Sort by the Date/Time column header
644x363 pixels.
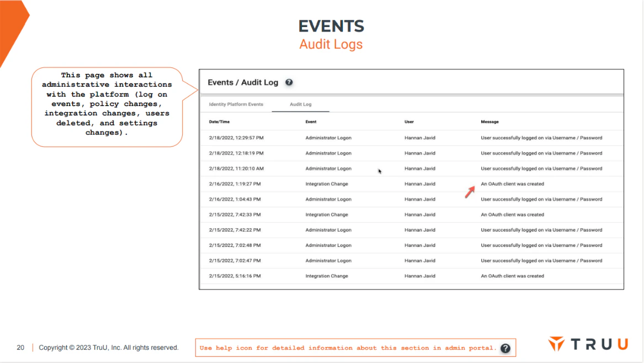tap(219, 122)
